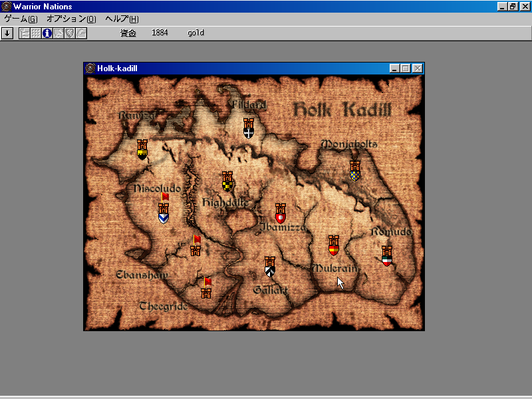Select the Fildard castle with cross shield
This screenshot has width=532, height=399.
click(249, 128)
